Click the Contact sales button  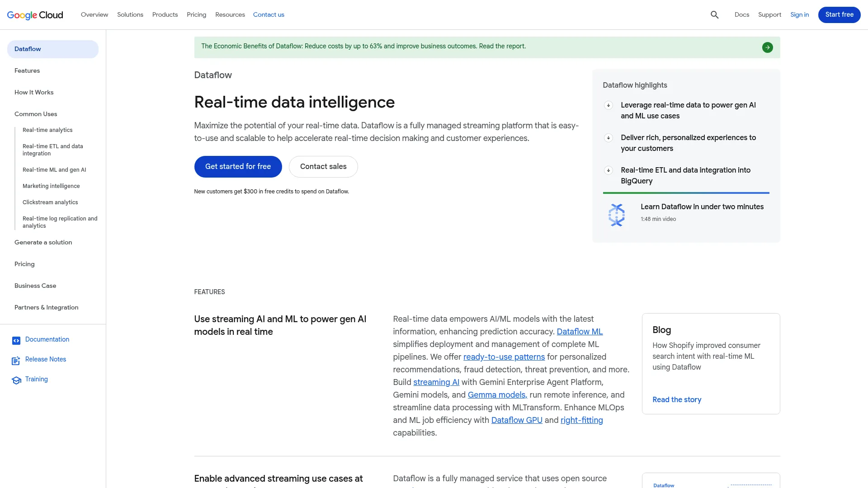[323, 167]
